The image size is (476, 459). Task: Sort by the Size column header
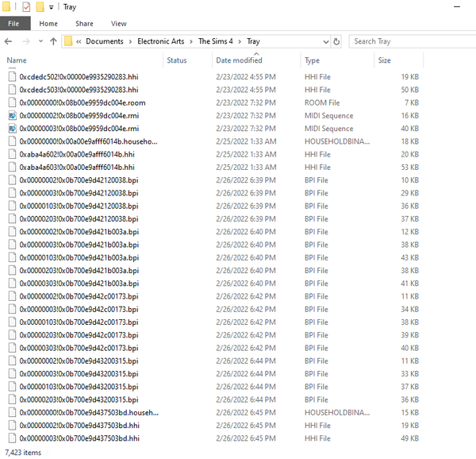click(x=384, y=60)
